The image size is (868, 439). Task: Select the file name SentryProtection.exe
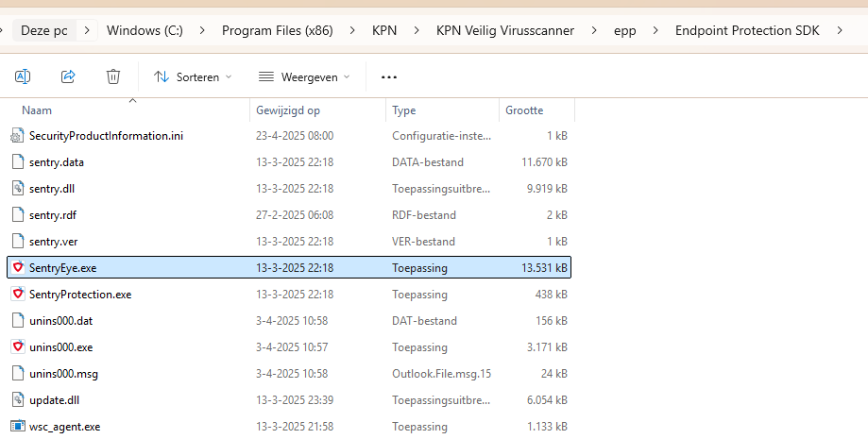pos(80,295)
